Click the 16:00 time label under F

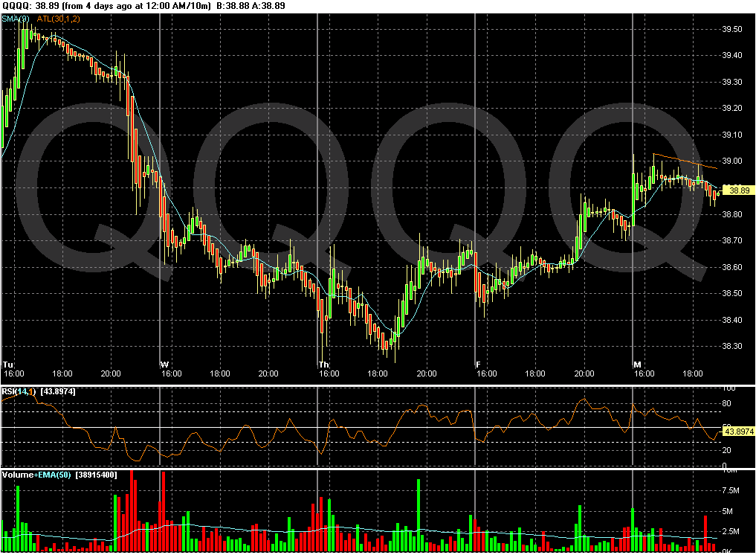[486, 373]
